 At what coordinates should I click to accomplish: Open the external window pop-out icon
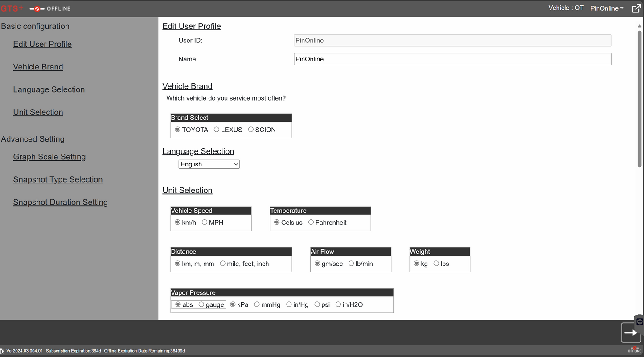(636, 8)
